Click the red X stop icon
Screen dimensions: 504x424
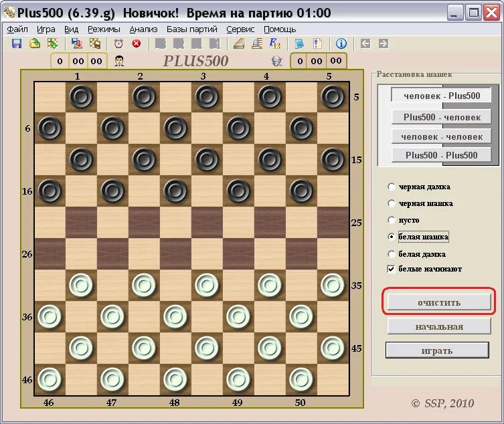137,43
